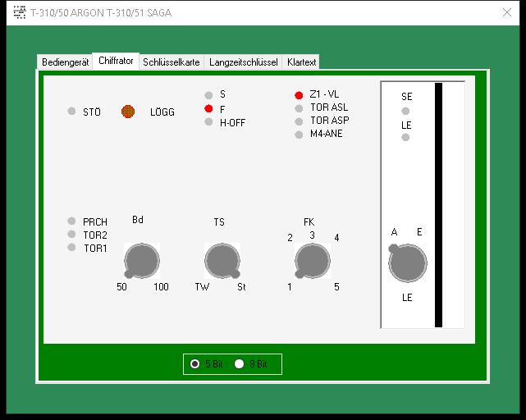Click the TW label of TS knob
The height and width of the screenshot is (420, 526).
(203, 287)
